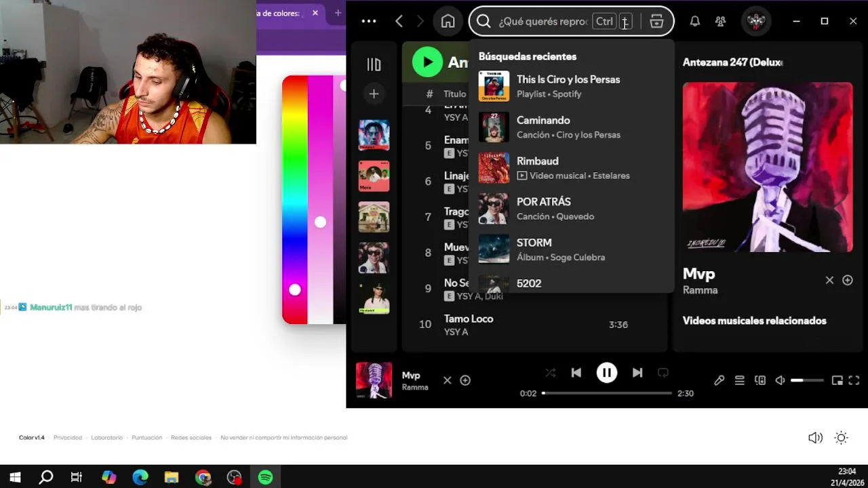Toggle repeat mode

[663, 373]
